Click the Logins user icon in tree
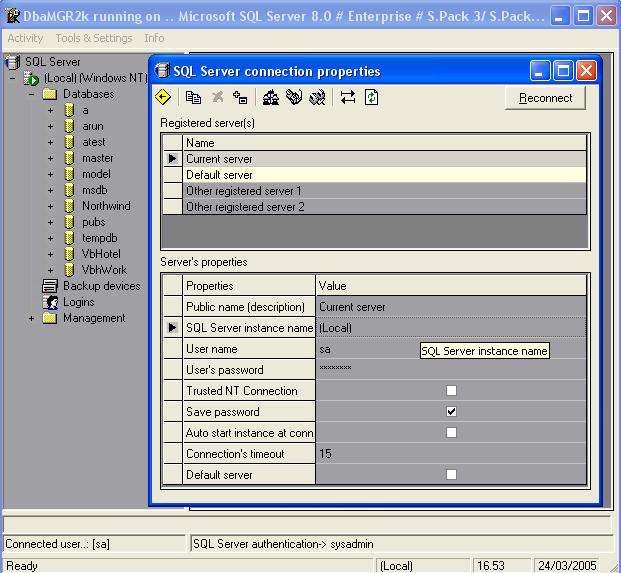Viewport: 621px width, 573px height. pyautogui.click(x=50, y=302)
